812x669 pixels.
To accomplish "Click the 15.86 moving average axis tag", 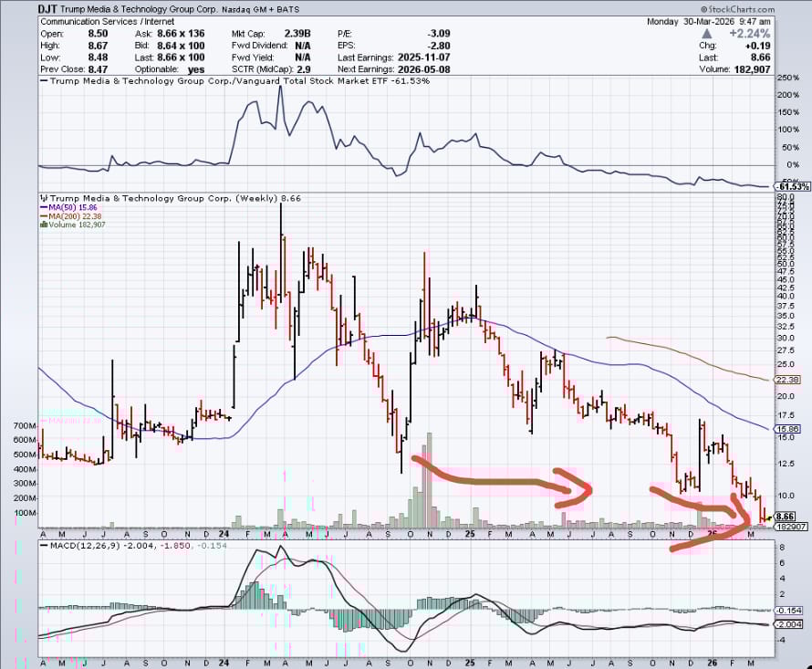I will coord(787,429).
